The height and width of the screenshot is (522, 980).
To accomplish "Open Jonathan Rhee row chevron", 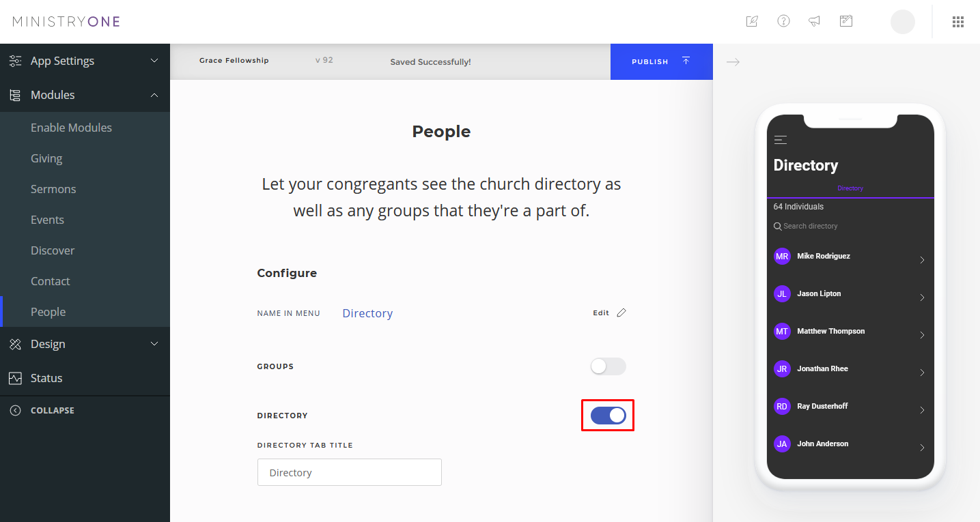I will pos(922,373).
